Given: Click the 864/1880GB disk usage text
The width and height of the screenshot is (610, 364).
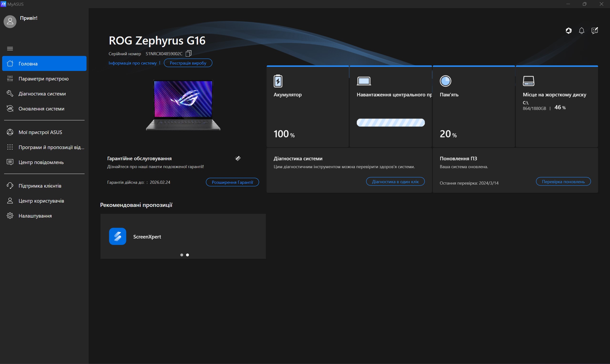Looking at the screenshot, I should [534, 108].
